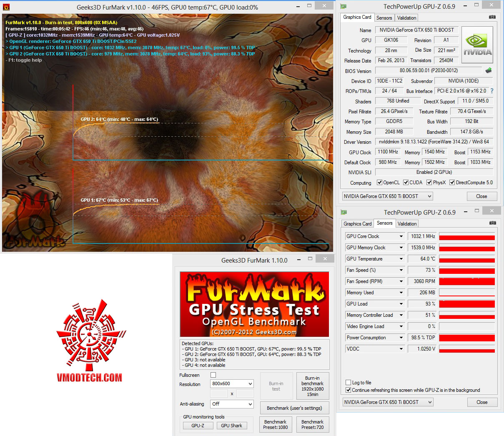Run Benchmark Preset:720
Viewport: 504px width, 436px height.
(313, 424)
